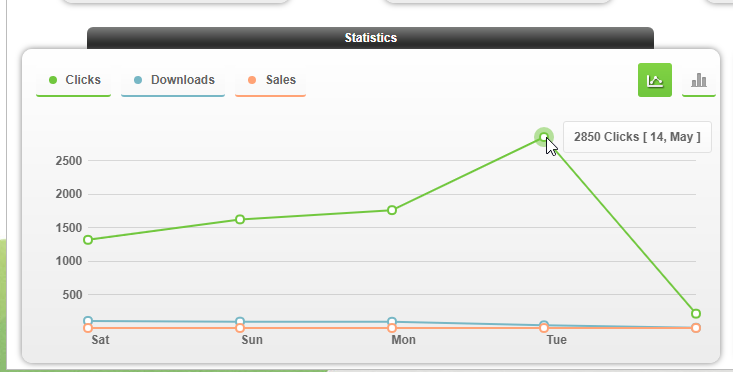The width and height of the screenshot is (733, 372).
Task: Select the highlighted Tuesday Clicks peak point
Action: pyautogui.click(x=544, y=137)
